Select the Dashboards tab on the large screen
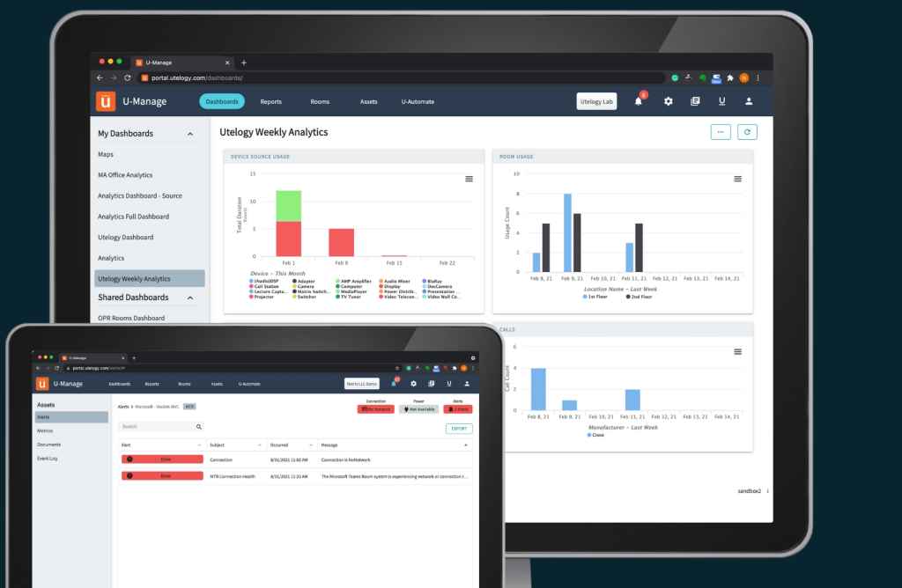Viewport: 902px width, 588px height. coord(222,101)
